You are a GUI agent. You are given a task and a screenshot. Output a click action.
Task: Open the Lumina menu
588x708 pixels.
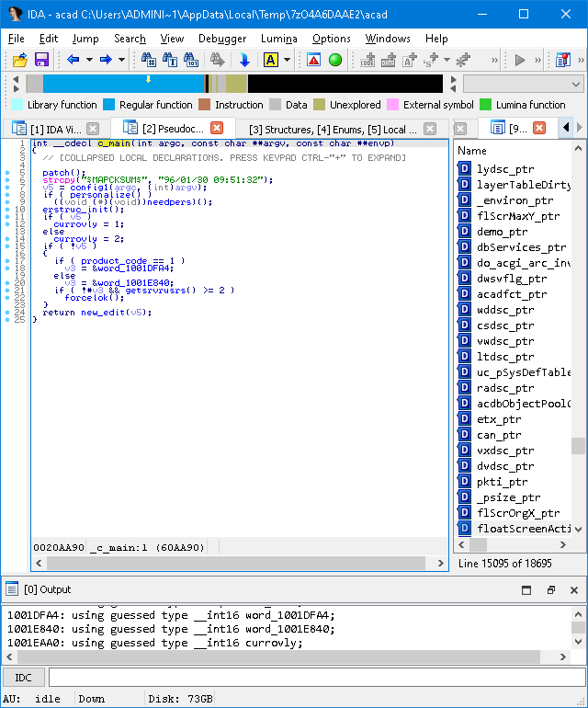coord(279,39)
